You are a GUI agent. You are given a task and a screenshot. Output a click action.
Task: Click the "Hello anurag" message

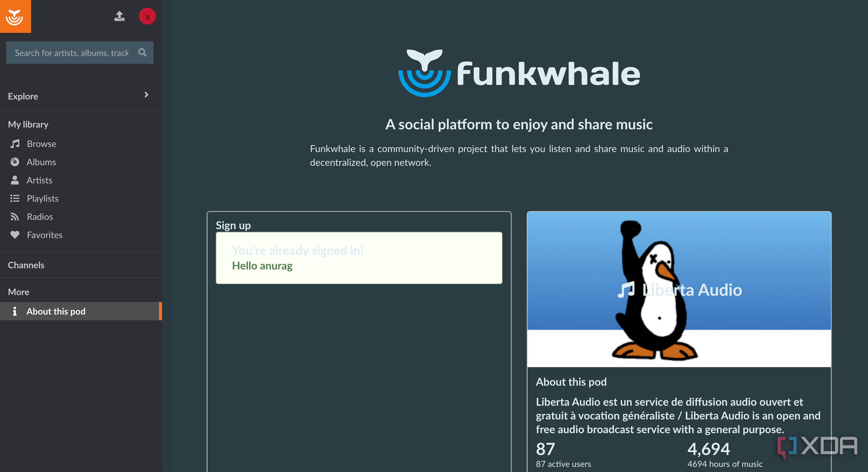click(x=262, y=266)
